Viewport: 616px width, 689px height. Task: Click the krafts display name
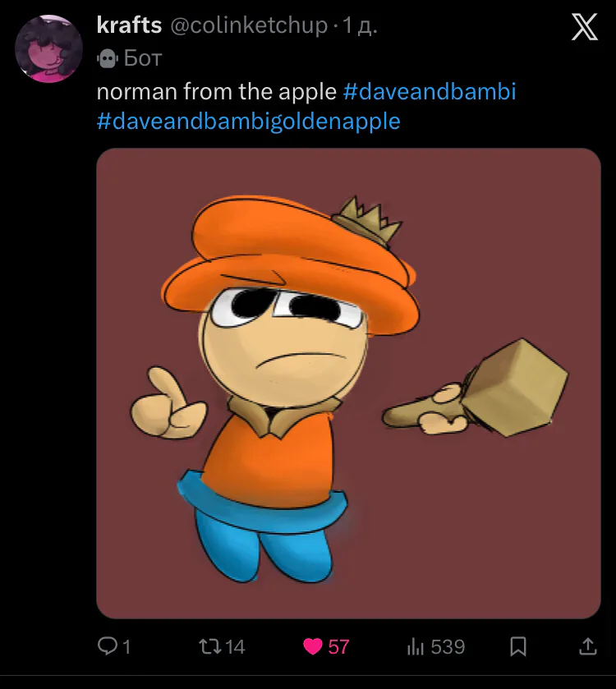(129, 25)
